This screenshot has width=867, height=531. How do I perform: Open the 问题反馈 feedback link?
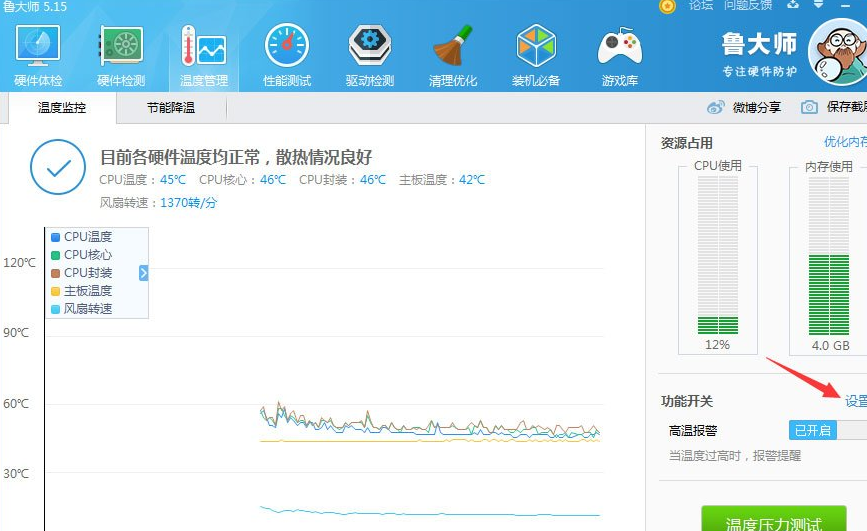click(748, 5)
